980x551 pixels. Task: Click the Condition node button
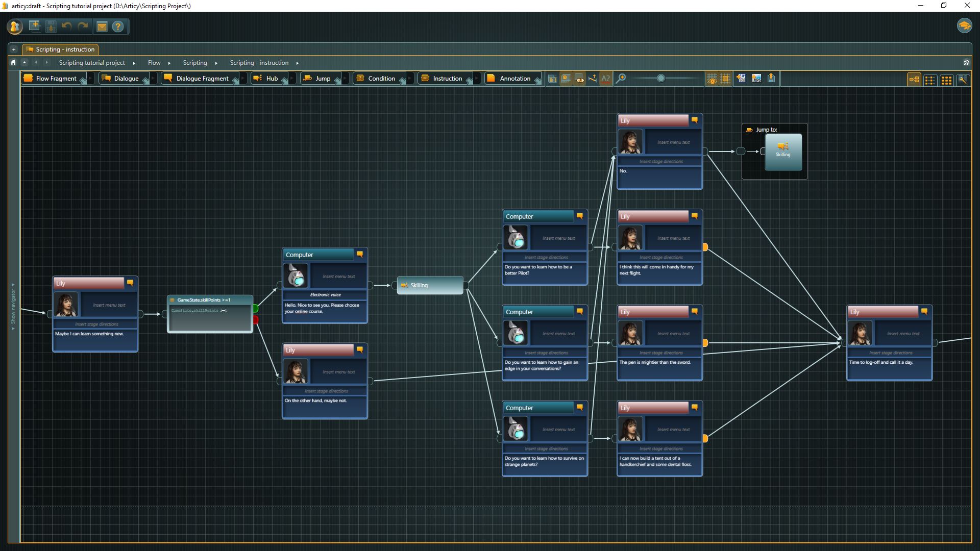pos(377,79)
